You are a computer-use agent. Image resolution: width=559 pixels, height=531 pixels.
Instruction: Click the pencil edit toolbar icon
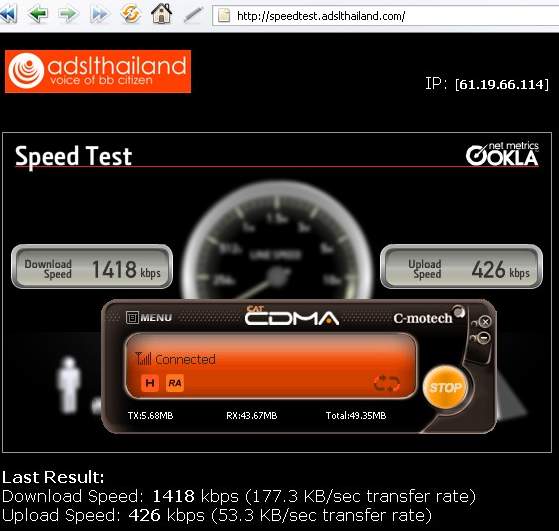(193, 15)
